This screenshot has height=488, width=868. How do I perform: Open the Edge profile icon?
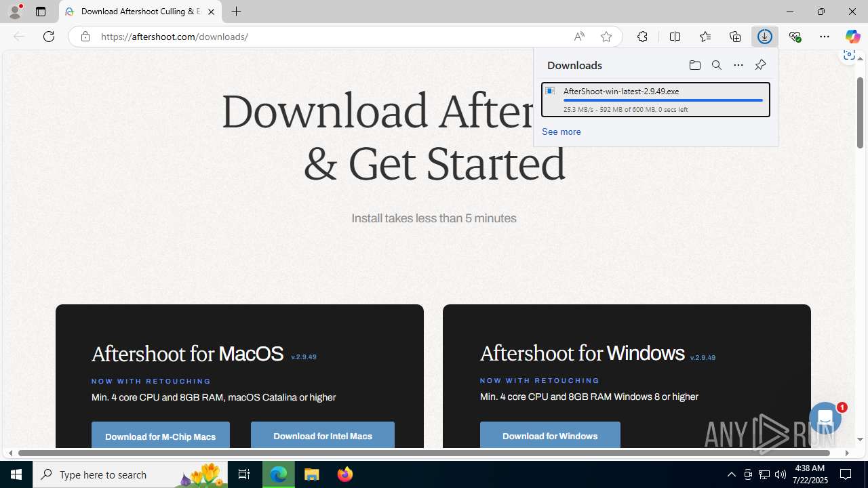click(x=15, y=12)
